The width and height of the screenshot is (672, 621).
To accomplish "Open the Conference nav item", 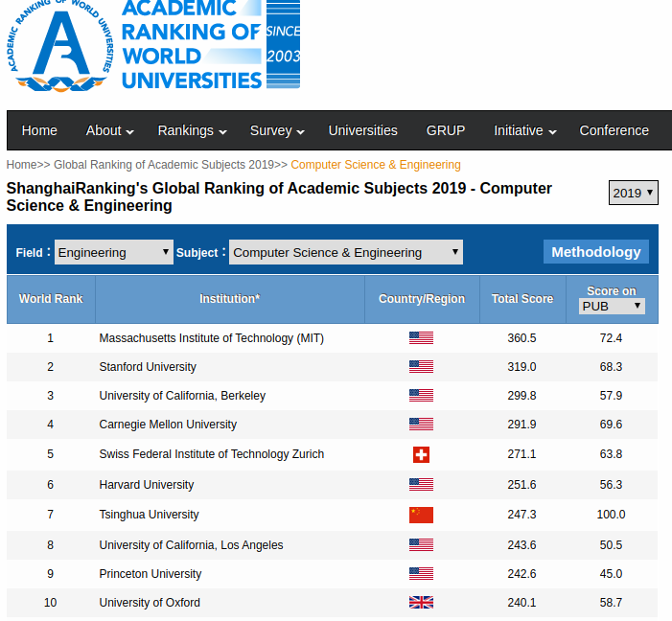I will 614,130.
